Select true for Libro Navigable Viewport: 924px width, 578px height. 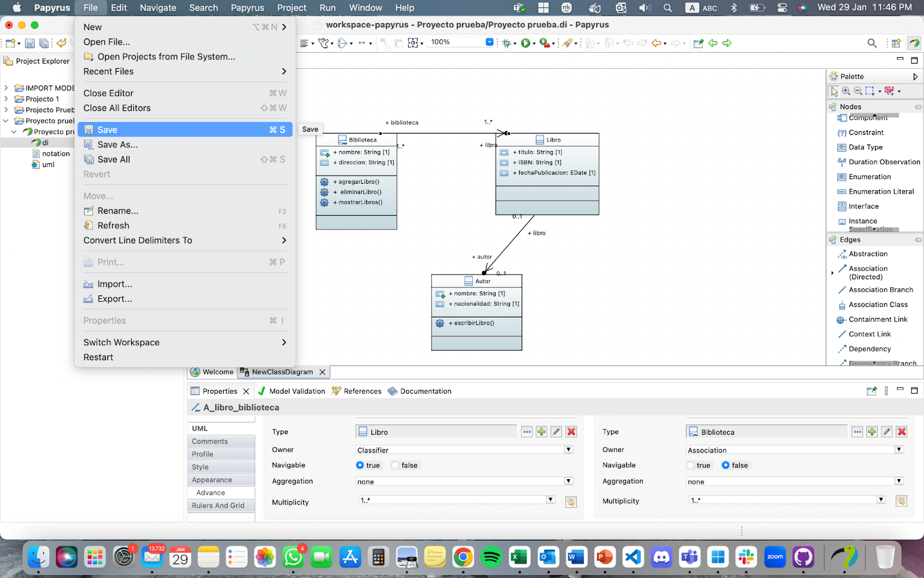click(x=360, y=465)
